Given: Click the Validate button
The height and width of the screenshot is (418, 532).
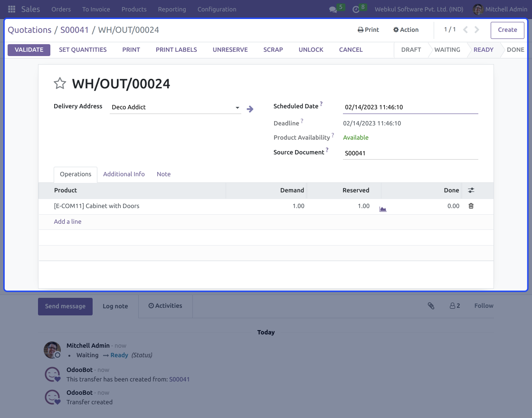Looking at the screenshot, I should pos(29,50).
